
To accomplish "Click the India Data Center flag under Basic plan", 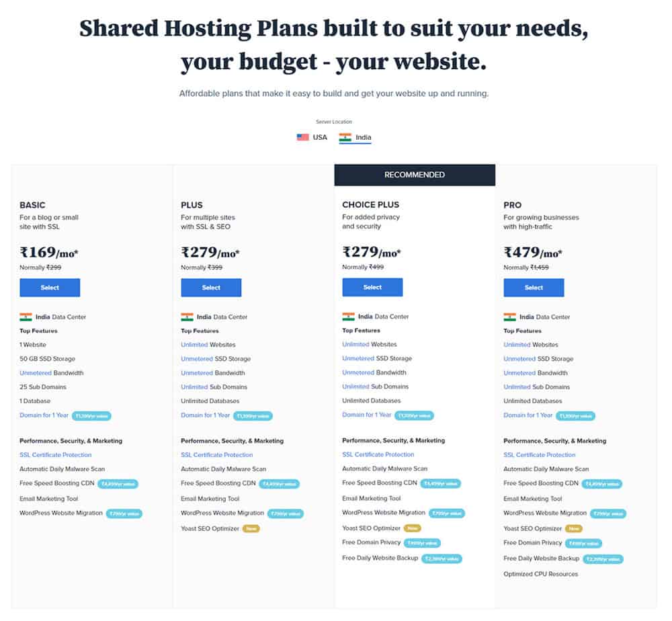I will click(x=25, y=317).
